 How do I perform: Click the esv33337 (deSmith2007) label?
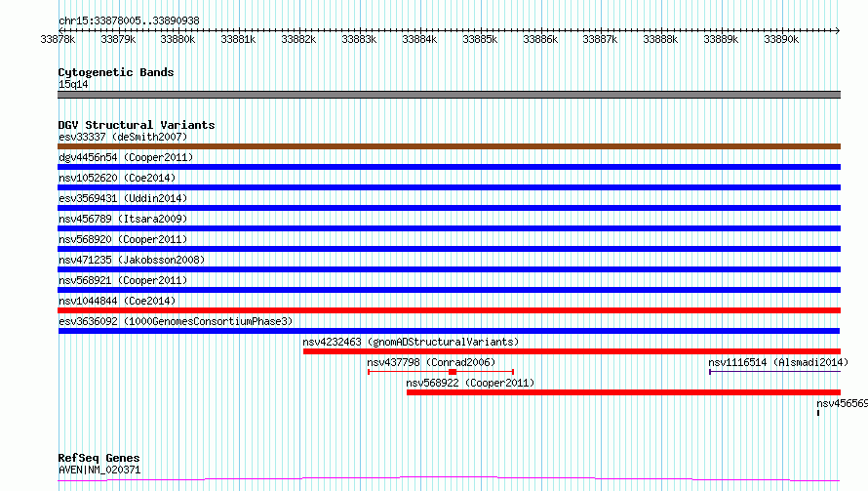pyautogui.click(x=123, y=137)
